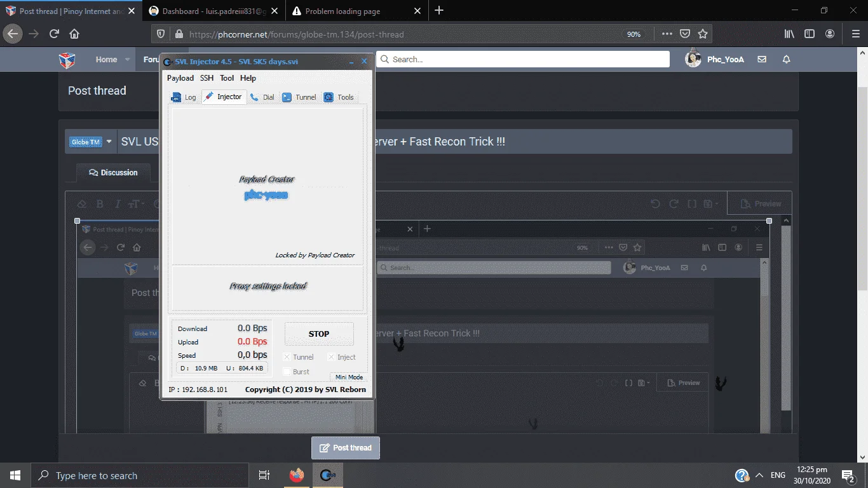
Task: Open the Tools tab in SVL Injector
Action: [339, 97]
